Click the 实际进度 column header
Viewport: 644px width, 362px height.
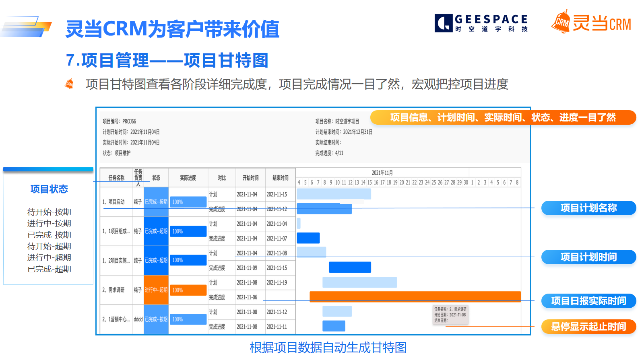click(x=188, y=178)
